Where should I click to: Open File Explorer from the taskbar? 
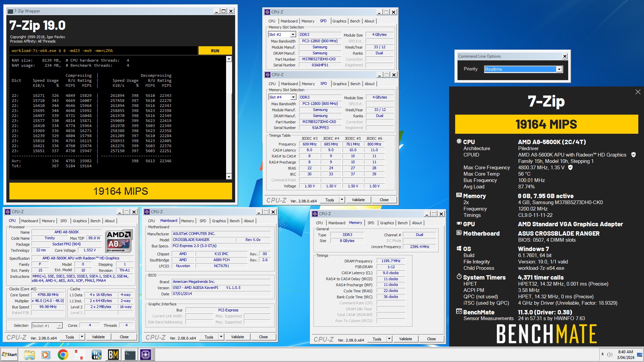pyautogui.click(x=29, y=355)
